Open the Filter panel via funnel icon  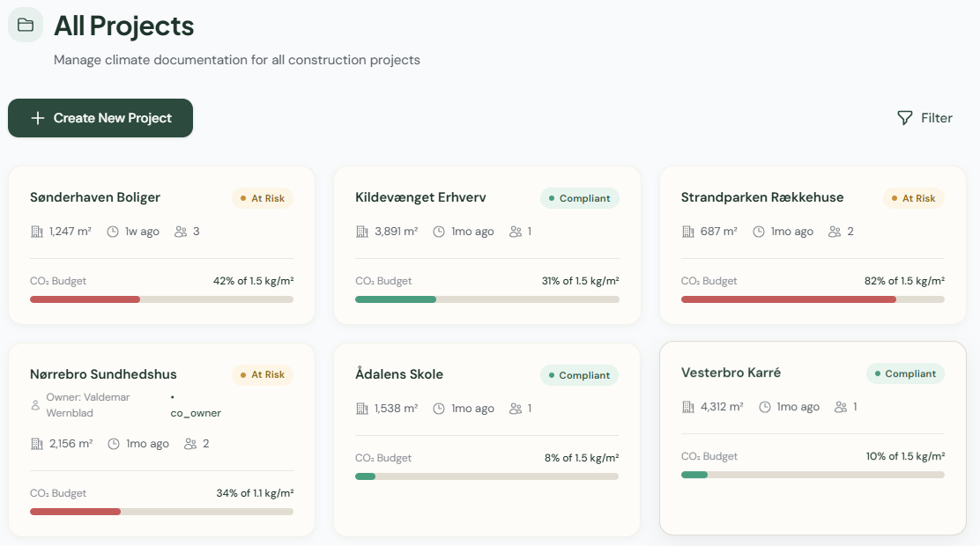point(905,117)
